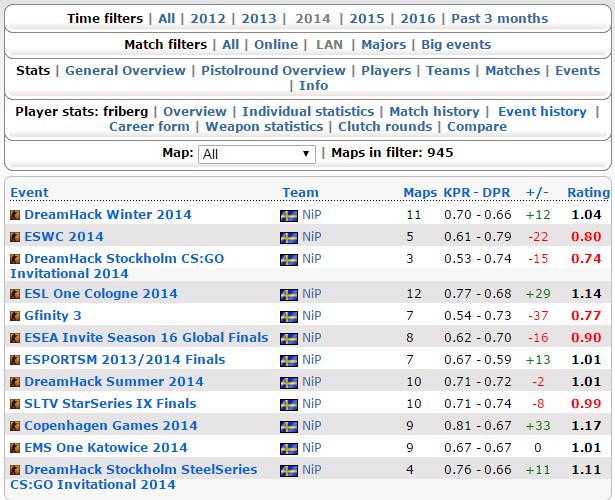Screen dimensions: 615x500
Task: Click the Swedish flag in Copenhagen Games 2014 row
Action: coord(289,426)
